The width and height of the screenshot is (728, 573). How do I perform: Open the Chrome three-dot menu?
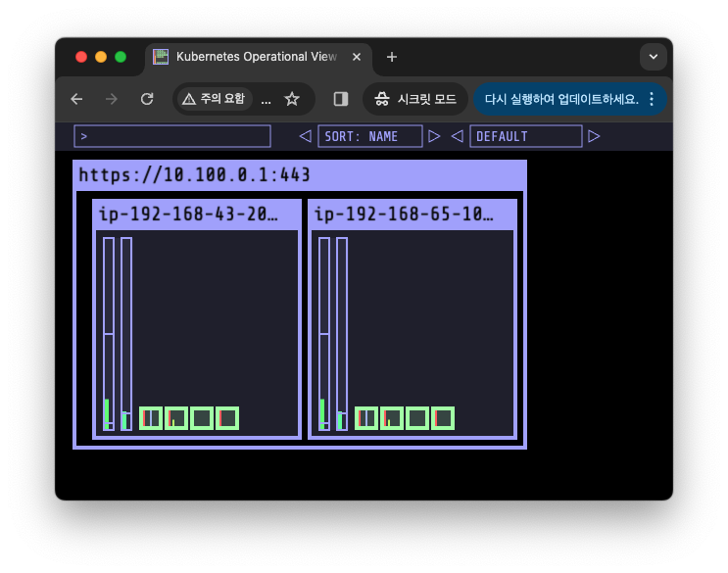click(x=652, y=99)
